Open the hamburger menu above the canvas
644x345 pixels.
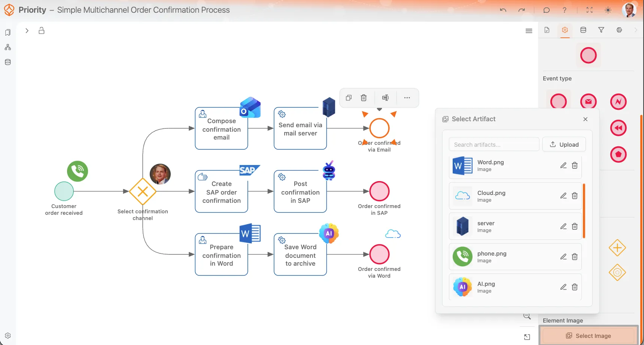coord(529,31)
